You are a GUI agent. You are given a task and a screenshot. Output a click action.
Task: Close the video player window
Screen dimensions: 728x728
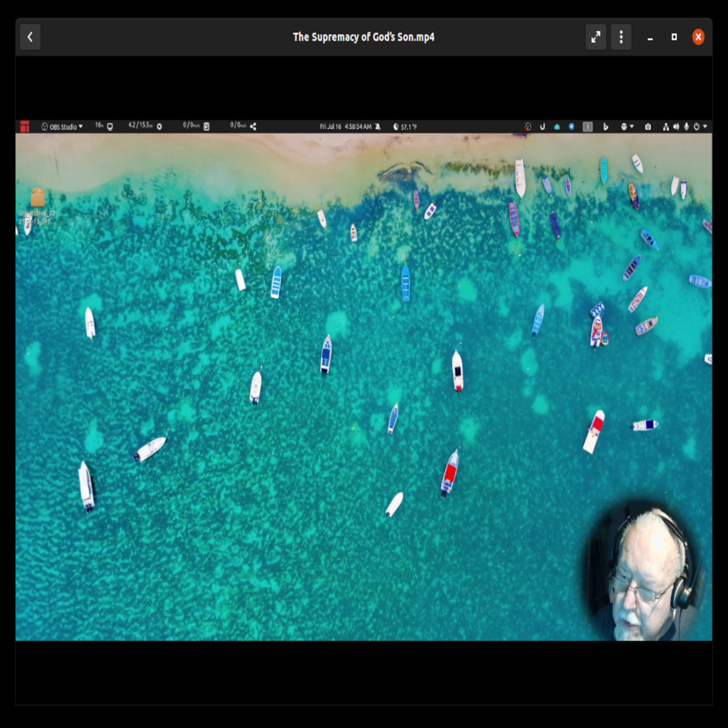(698, 37)
